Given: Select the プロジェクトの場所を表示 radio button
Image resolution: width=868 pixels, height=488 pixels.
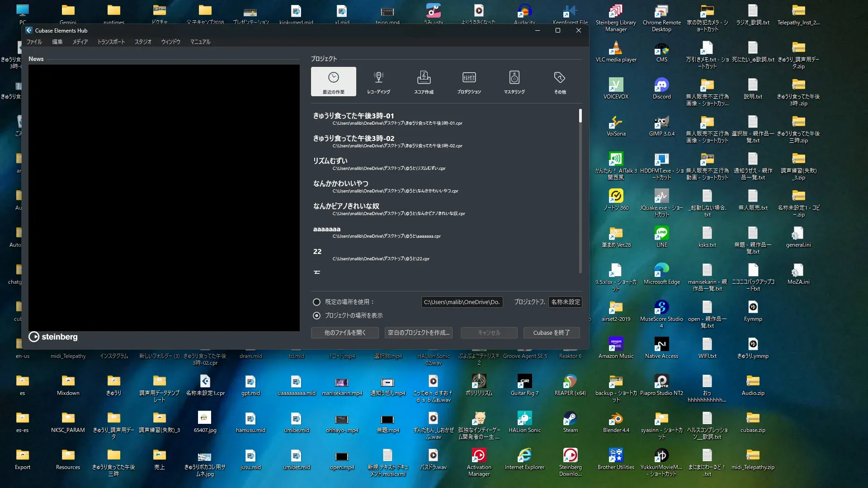Looking at the screenshot, I should (316, 315).
